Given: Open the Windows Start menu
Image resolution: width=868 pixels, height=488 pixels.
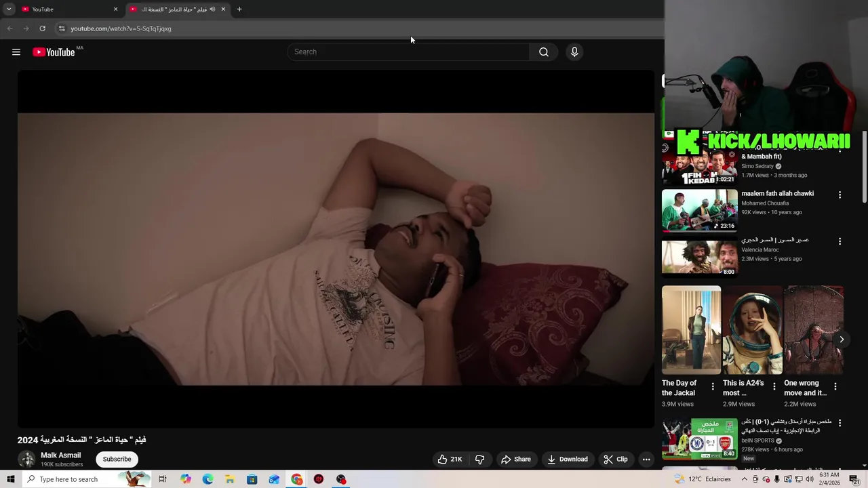Looking at the screenshot, I should pyautogui.click(x=10, y=479).
